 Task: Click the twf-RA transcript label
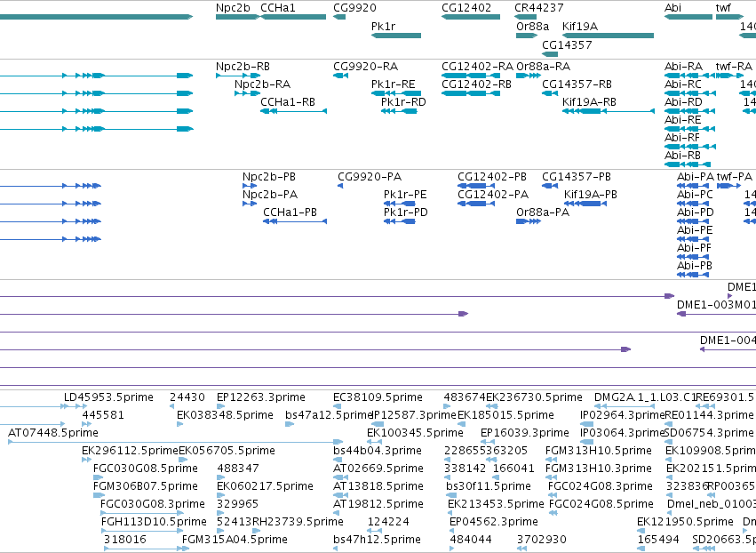tap(734, 67)
